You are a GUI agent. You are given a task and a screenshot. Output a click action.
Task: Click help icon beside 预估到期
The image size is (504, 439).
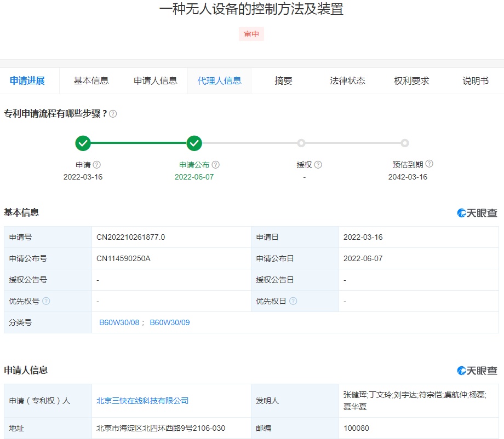coord(429,164)
